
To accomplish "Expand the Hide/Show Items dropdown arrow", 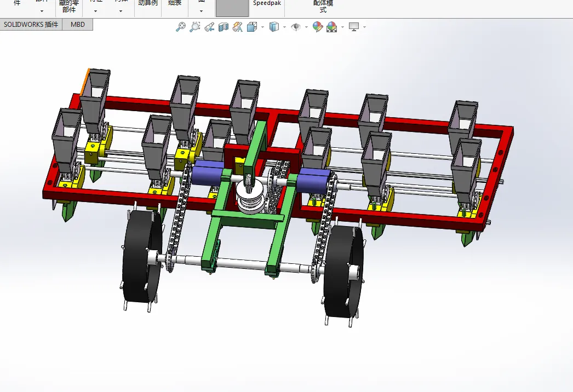I will (306, 27).
